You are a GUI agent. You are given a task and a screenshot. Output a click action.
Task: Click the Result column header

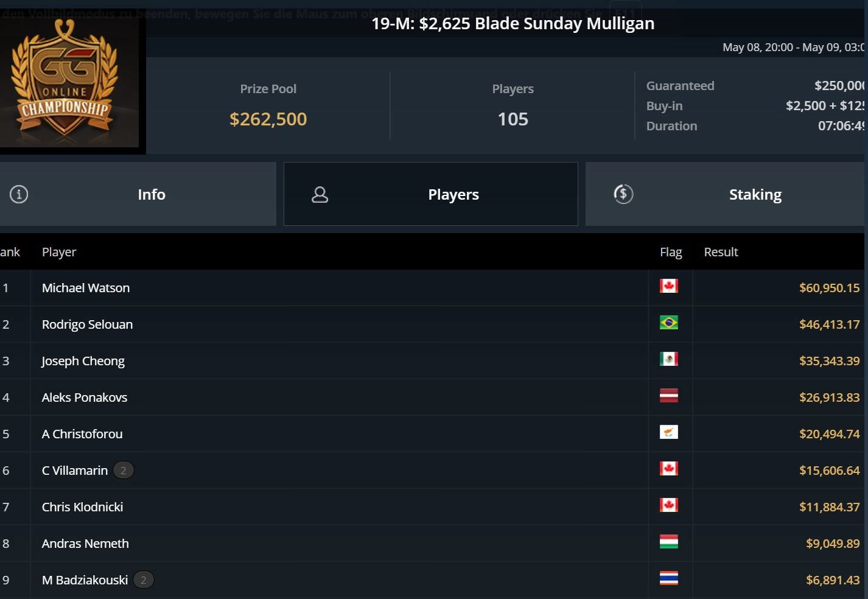coord(721,252)
